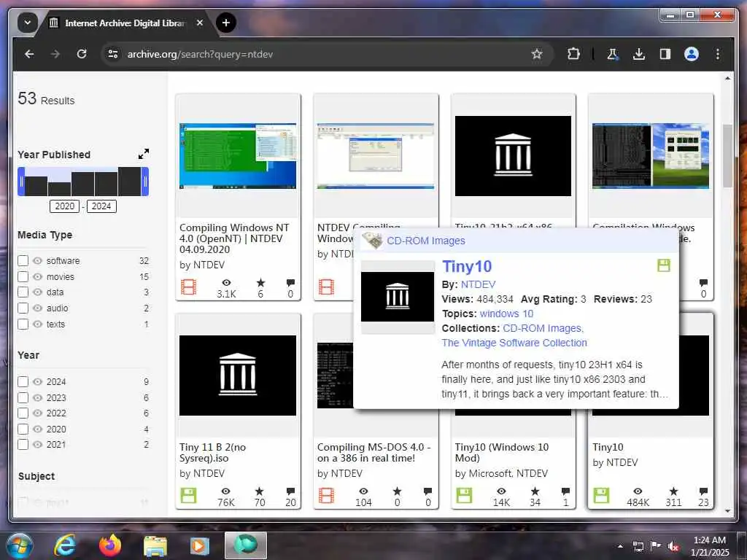Edit the 2020 start year field
This screenshot has height=560, width=747.
64,206
